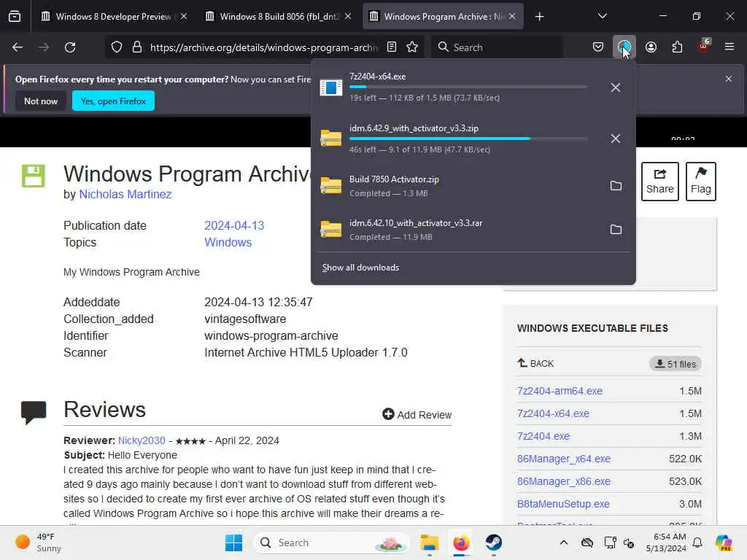Click idm.6.42.9 zip download progress bar
747x560 pixels.
(468, 139)
